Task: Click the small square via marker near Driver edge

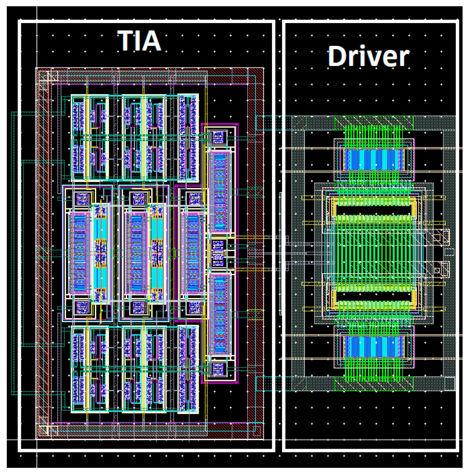Action: [437, 238]
